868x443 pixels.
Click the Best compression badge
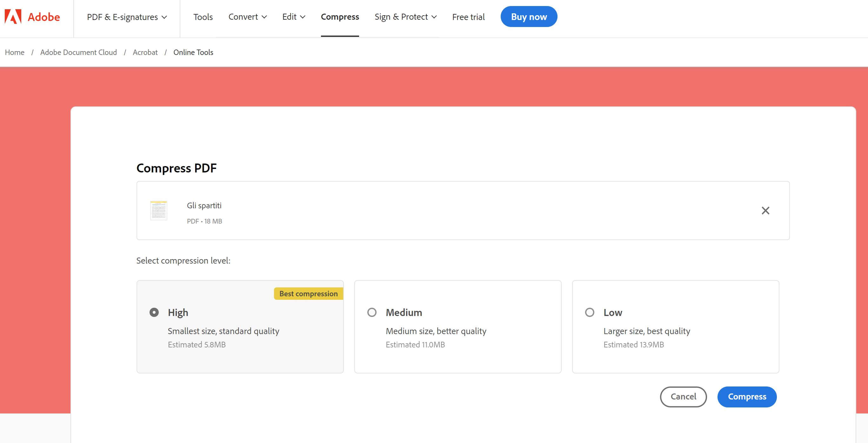click(x=308, y=294)
